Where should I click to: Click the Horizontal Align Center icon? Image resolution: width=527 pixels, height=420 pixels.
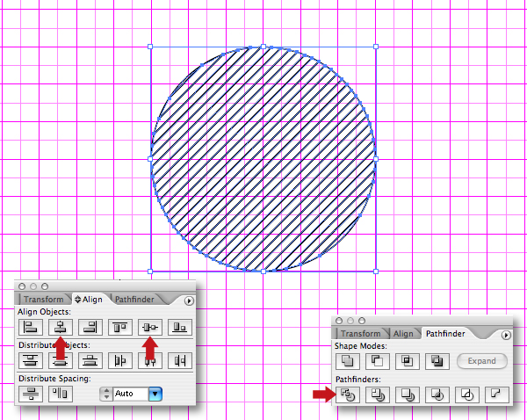point(61,327)
